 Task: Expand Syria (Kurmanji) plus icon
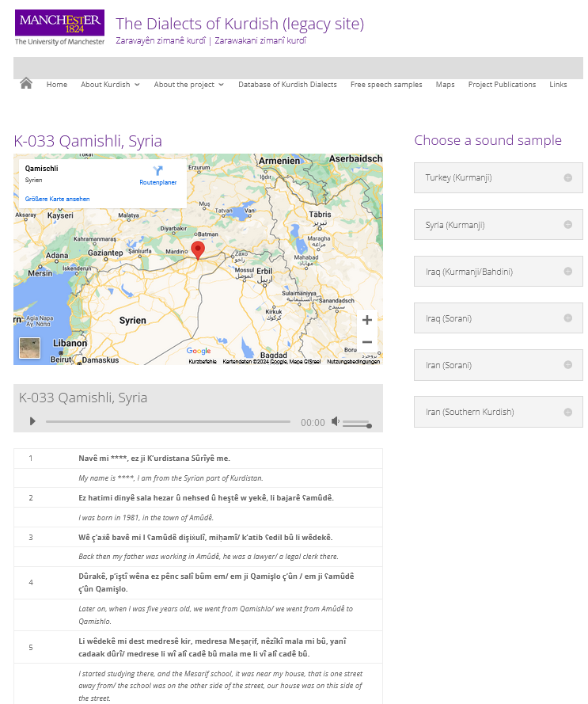pos(567,224)
